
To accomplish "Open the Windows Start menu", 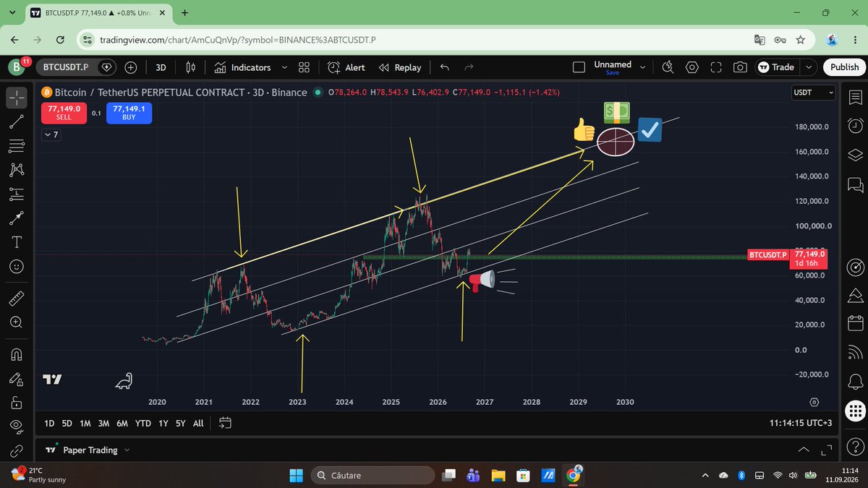I will [x=297, y=475].
